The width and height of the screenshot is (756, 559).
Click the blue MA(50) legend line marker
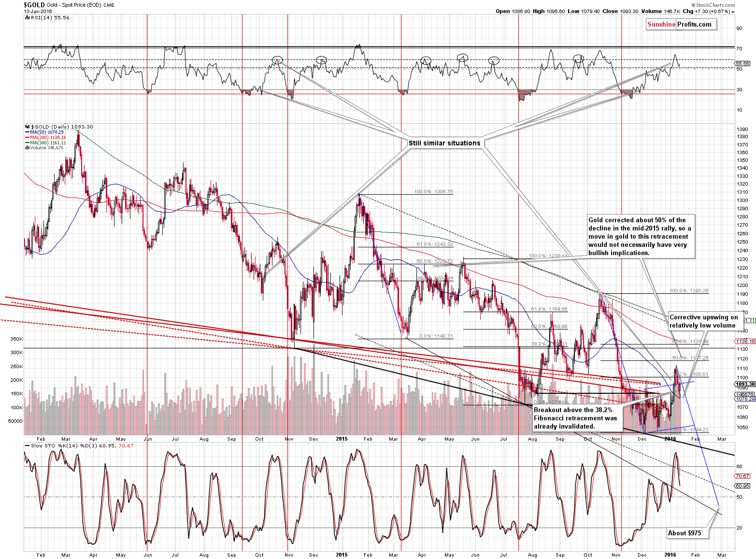pyautogui.click(x=27, y=132)
